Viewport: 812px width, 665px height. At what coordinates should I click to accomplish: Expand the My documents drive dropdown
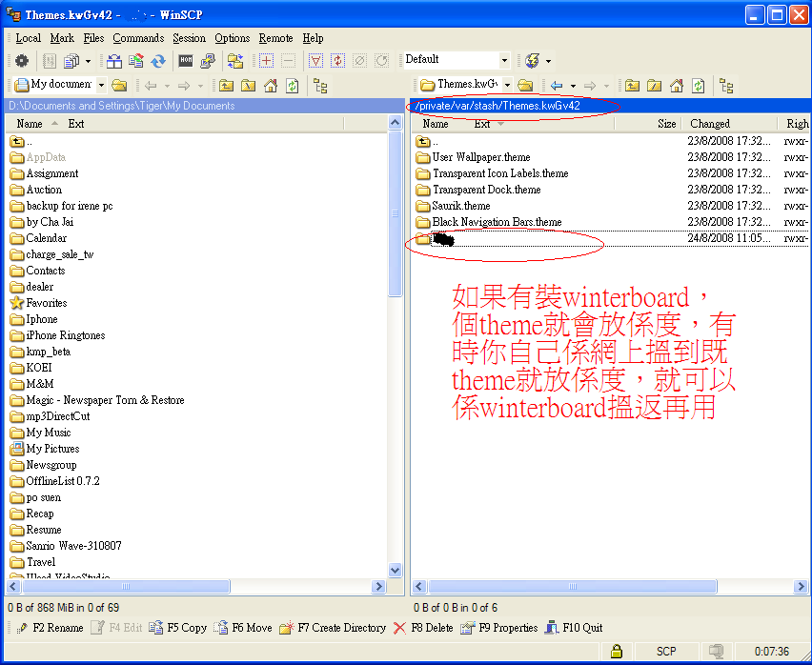(101, 86)
